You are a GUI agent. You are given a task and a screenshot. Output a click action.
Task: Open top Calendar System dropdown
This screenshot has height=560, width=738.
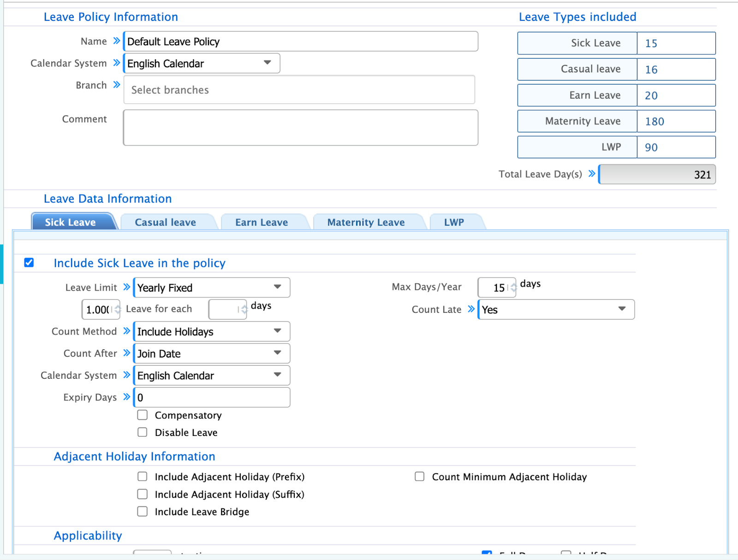point(202,63)
